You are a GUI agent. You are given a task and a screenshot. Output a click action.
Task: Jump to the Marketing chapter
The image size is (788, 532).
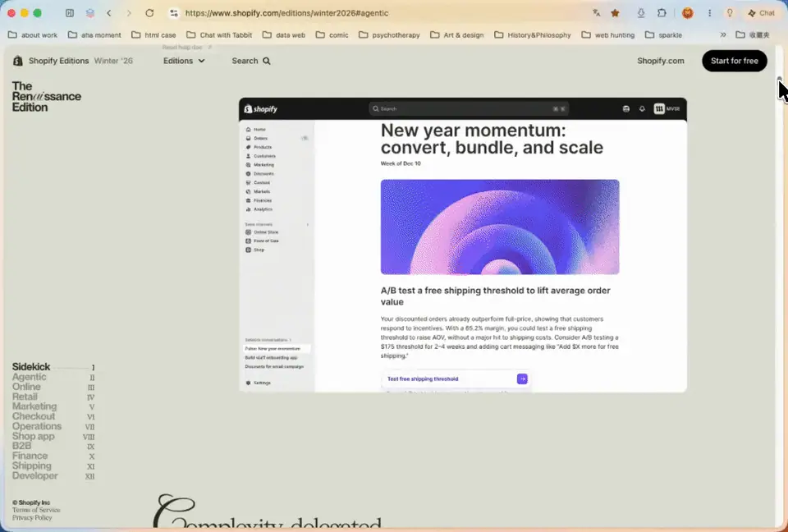pos(53,406)
